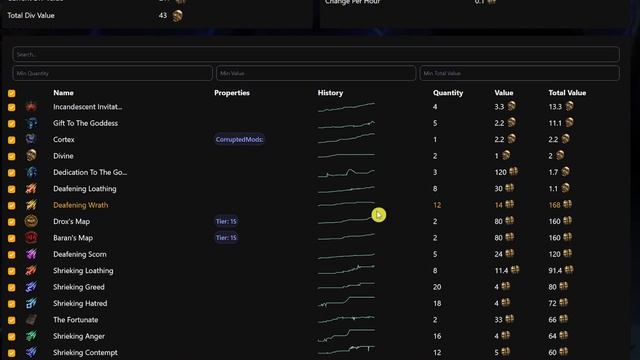640x360 pixels.
Task: Toggle the Shrieking Greed row checkbox
Action: pos(11,287)
